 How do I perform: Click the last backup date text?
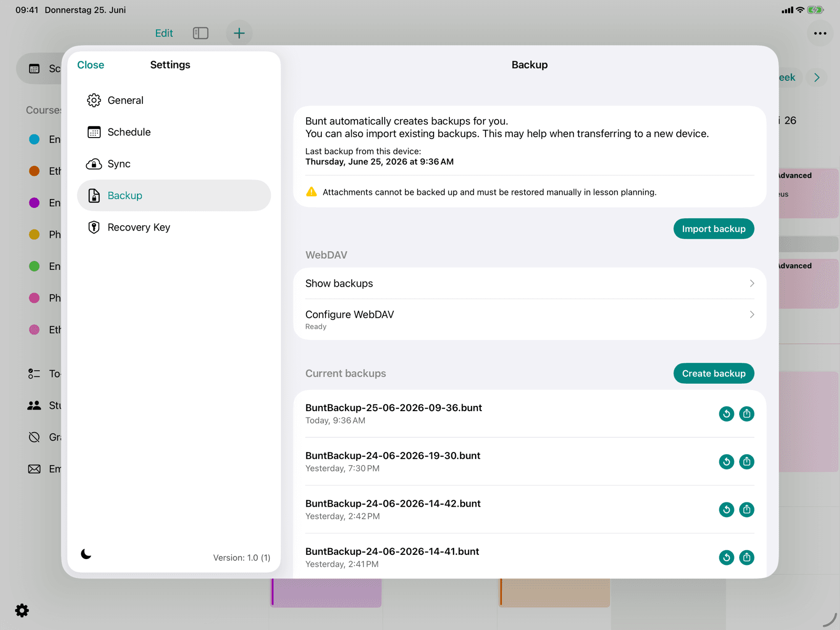[x=380, y=162]
